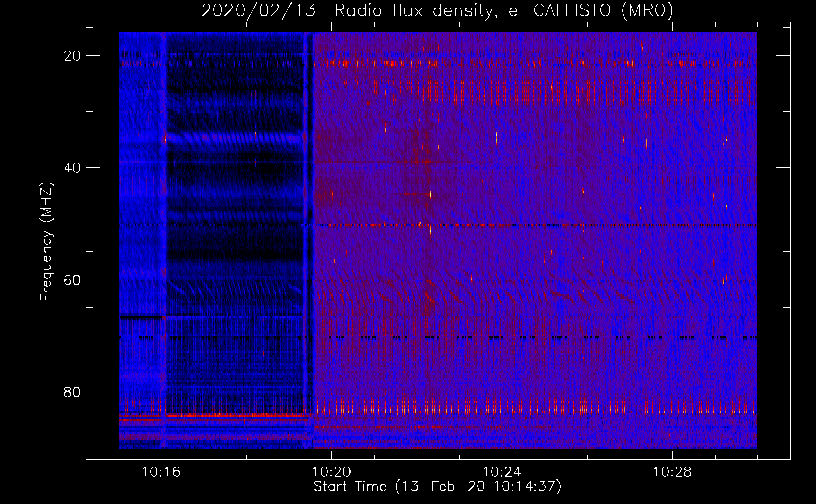Click the 20 frequency tick label
This screenshot has height=504, width=816.
tap(72, 56)
